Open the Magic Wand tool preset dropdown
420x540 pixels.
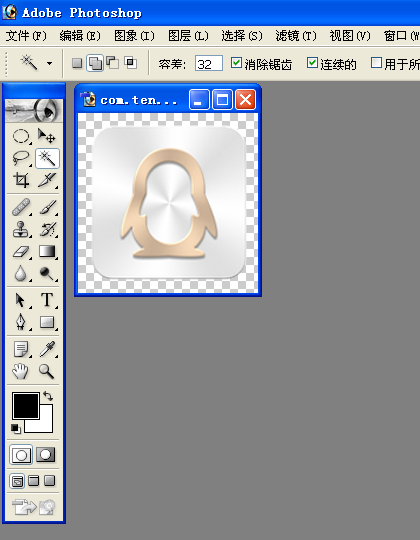coord(50,63)
